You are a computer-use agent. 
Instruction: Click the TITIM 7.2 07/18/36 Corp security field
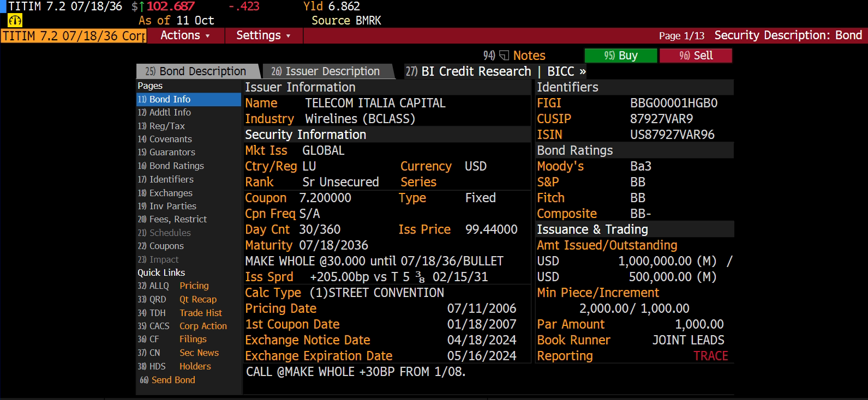click(74, 36)
